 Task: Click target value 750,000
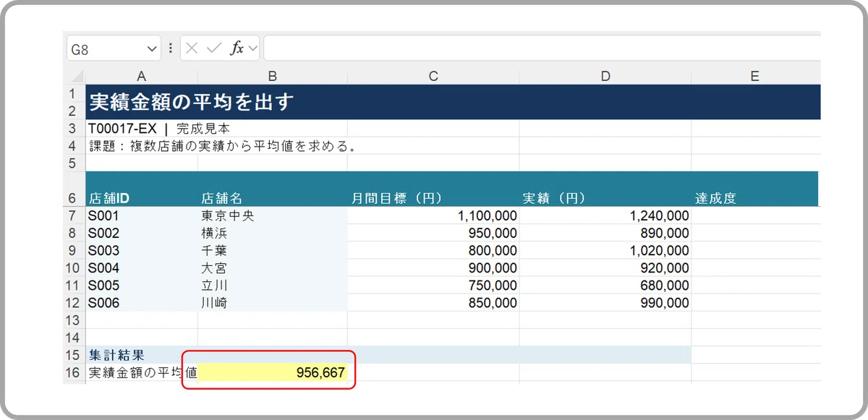click(x=433, y=286)
